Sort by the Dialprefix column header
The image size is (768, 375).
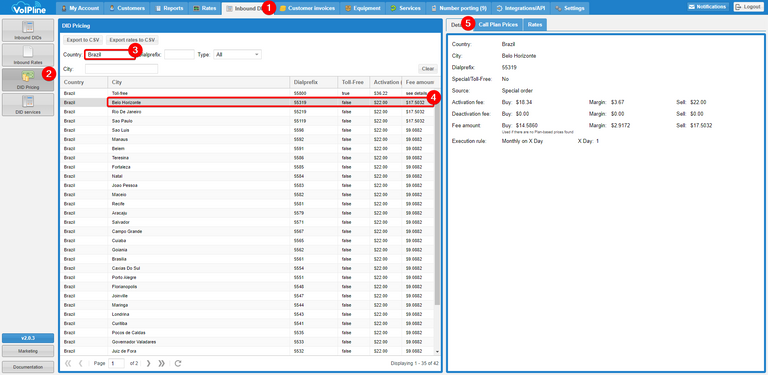coord(314,82)
